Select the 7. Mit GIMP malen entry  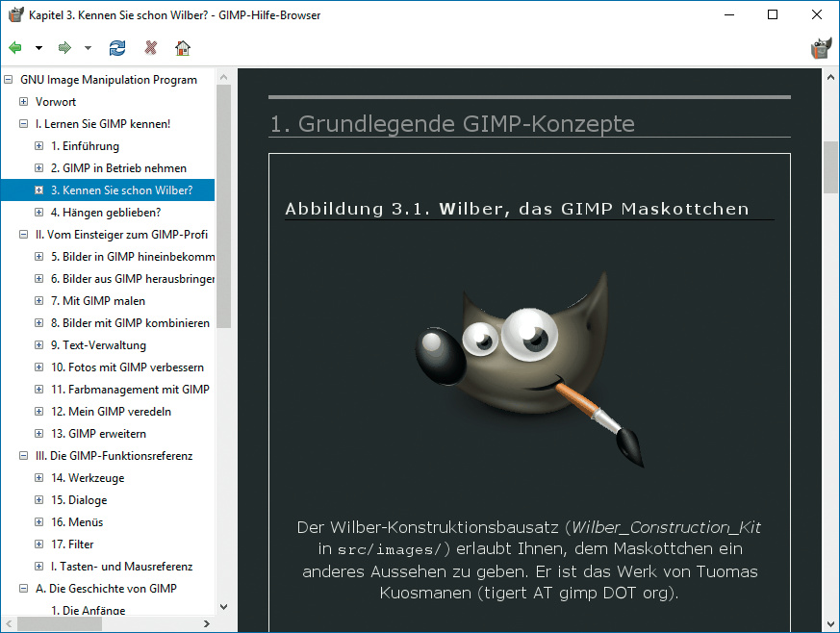pyautogui.click(x=98, y=301)
